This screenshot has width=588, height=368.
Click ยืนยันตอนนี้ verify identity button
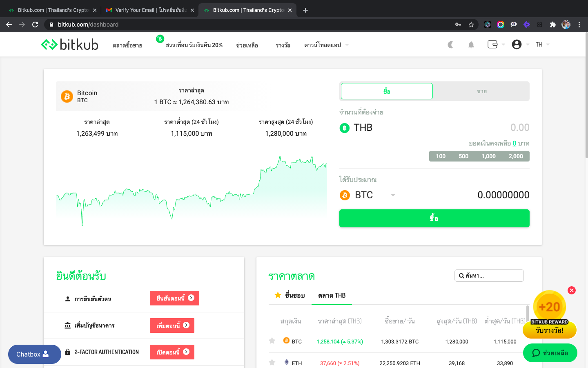(x=174, y=298)
